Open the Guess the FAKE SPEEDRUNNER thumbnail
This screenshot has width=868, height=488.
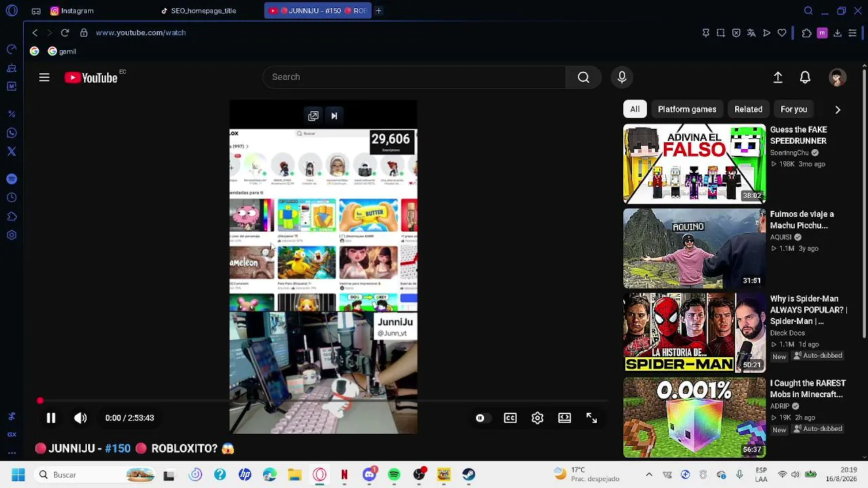tap(694, 164)
